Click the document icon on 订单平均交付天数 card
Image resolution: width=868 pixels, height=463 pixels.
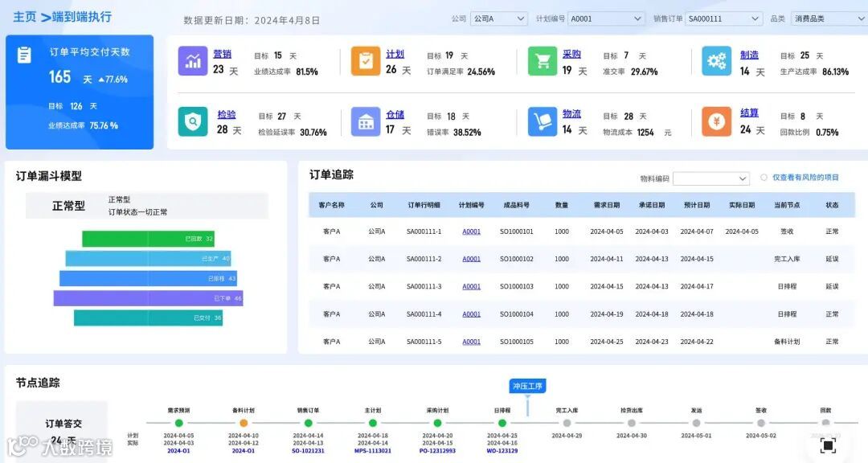point(24,55)
